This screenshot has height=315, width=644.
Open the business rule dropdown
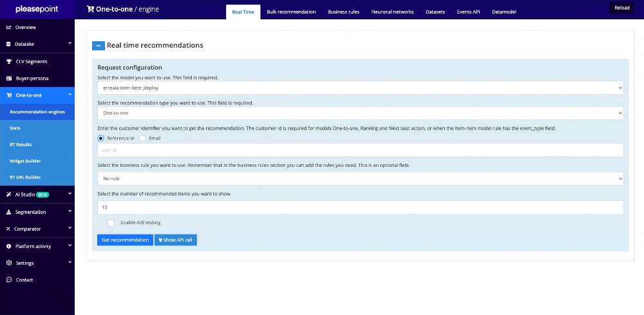[x=360, y=178]
